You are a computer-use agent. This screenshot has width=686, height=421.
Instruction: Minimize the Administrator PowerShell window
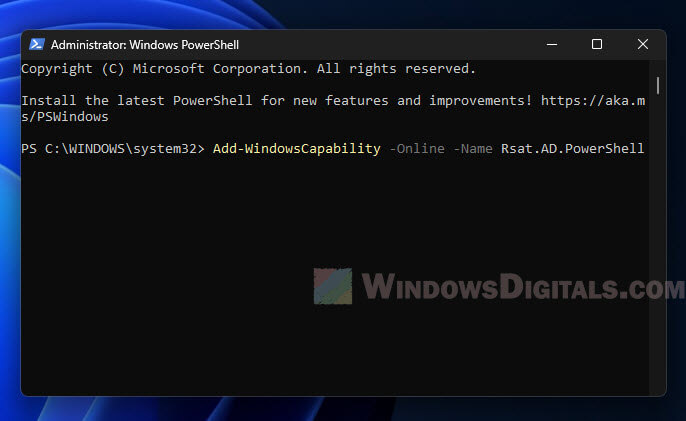click(x=552, y=44)
